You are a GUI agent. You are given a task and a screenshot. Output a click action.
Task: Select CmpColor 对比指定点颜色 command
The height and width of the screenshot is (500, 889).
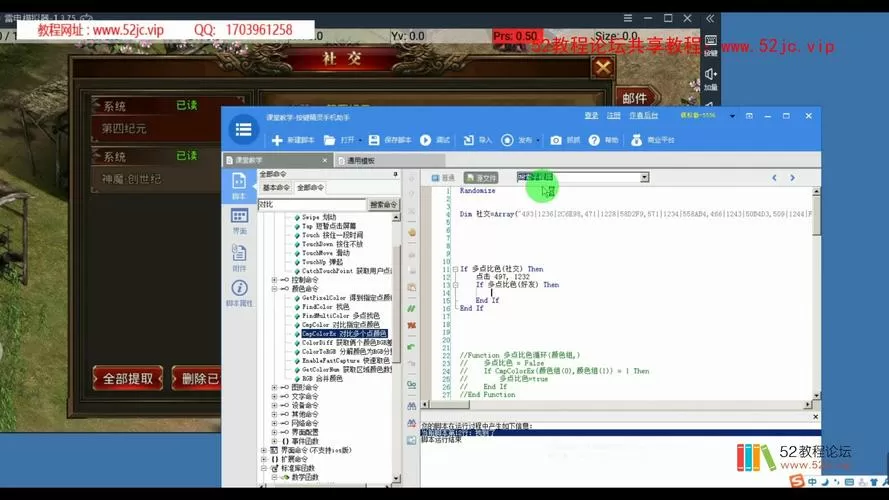(341, 325)
